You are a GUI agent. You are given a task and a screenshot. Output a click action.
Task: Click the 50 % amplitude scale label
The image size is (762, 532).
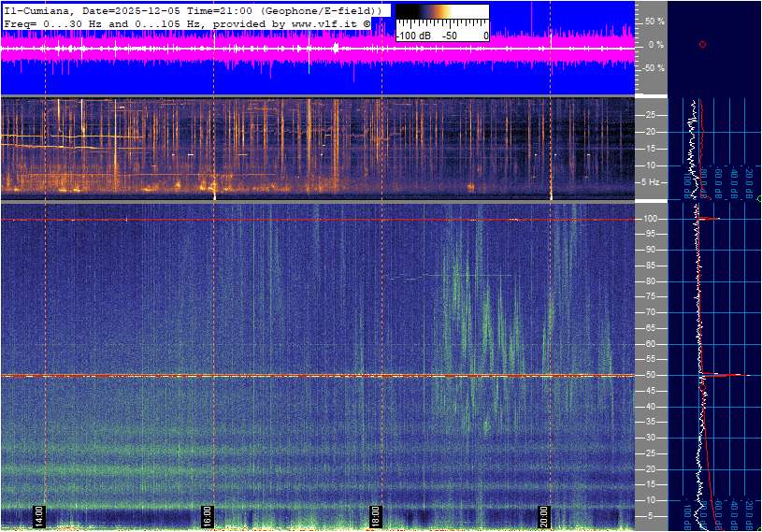click(x=654, y=21)
